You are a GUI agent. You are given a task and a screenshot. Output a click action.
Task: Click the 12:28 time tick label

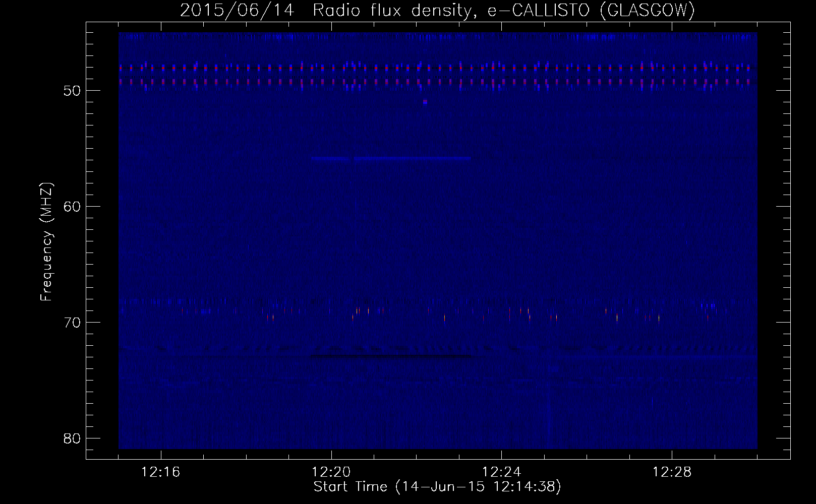tap(672, 472)
